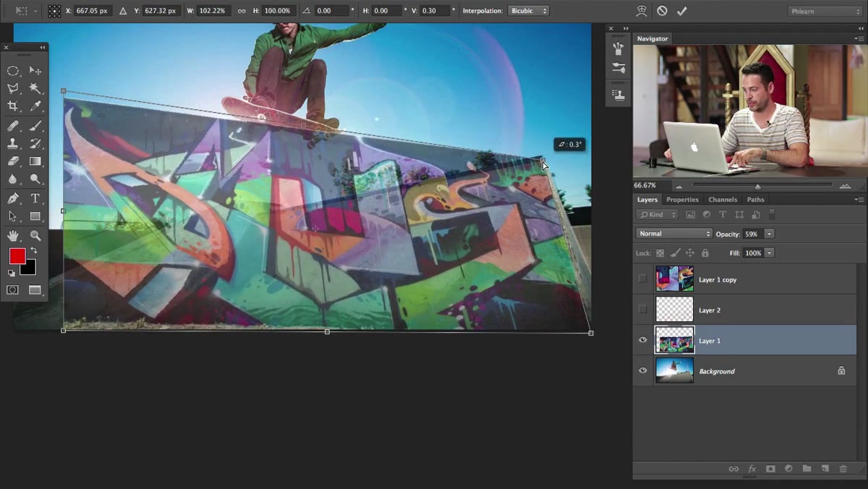This screenshot has height=489, width=868.
Task: Collapse the toolbox with double arrows
Action: [x=42, y=47]
